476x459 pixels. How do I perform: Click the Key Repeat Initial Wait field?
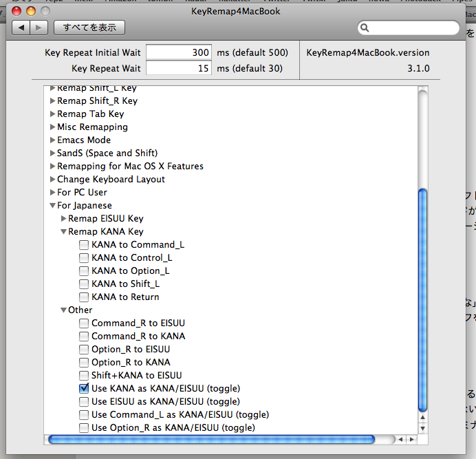pyautogui.click(x=179, y=53)
